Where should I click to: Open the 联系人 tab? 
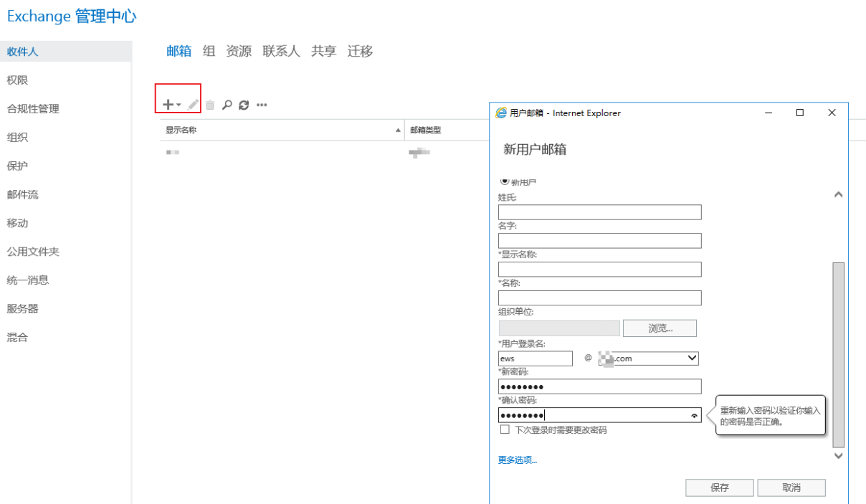coord(281,51)
